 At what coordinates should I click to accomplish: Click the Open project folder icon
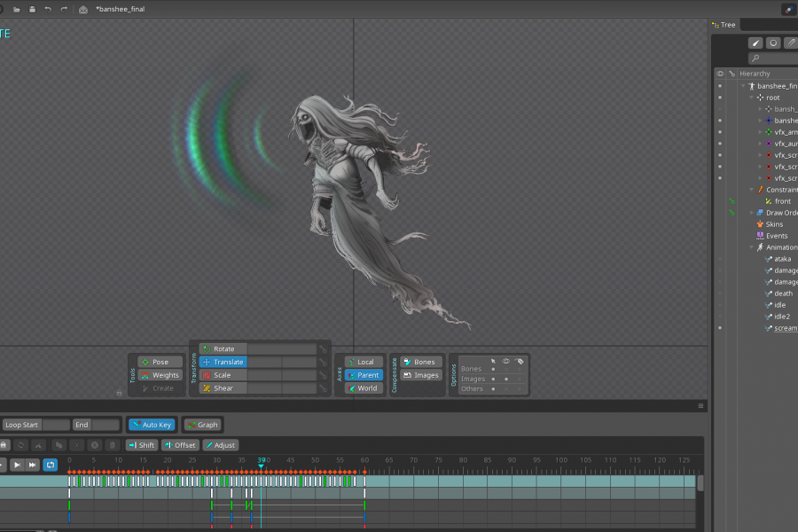click(x=17, y=10)
